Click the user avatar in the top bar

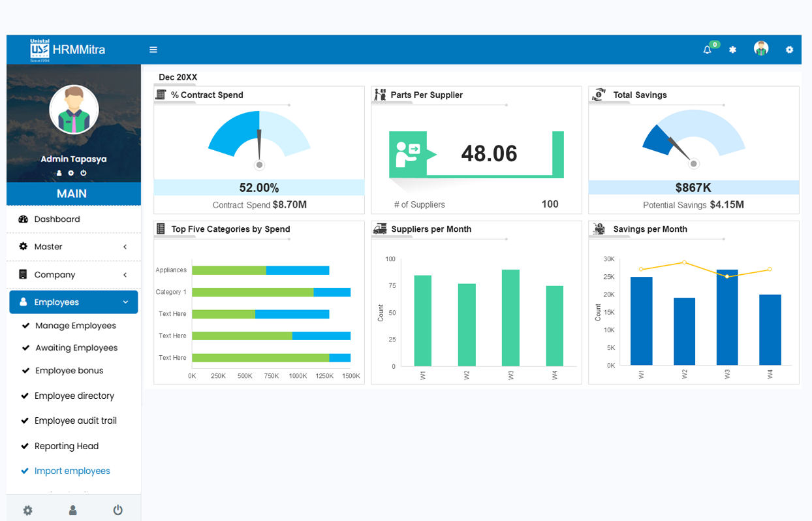click(760, 48)
